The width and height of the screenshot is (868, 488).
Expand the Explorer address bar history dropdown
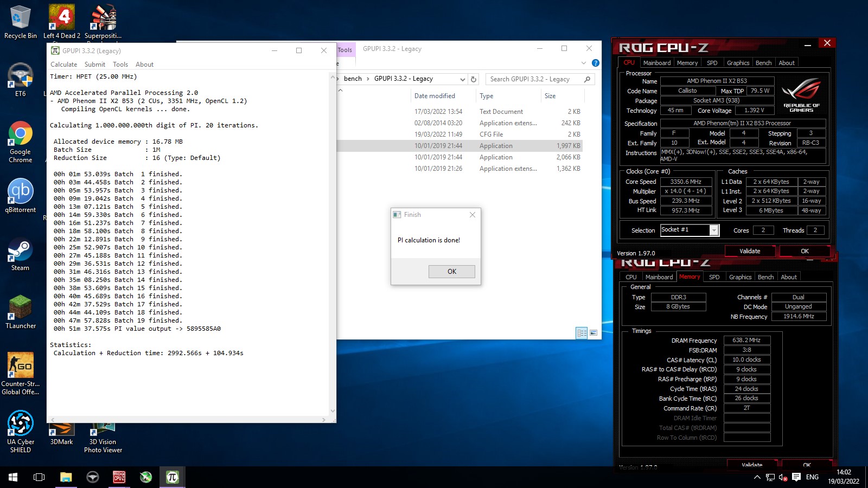pos(462,79)
